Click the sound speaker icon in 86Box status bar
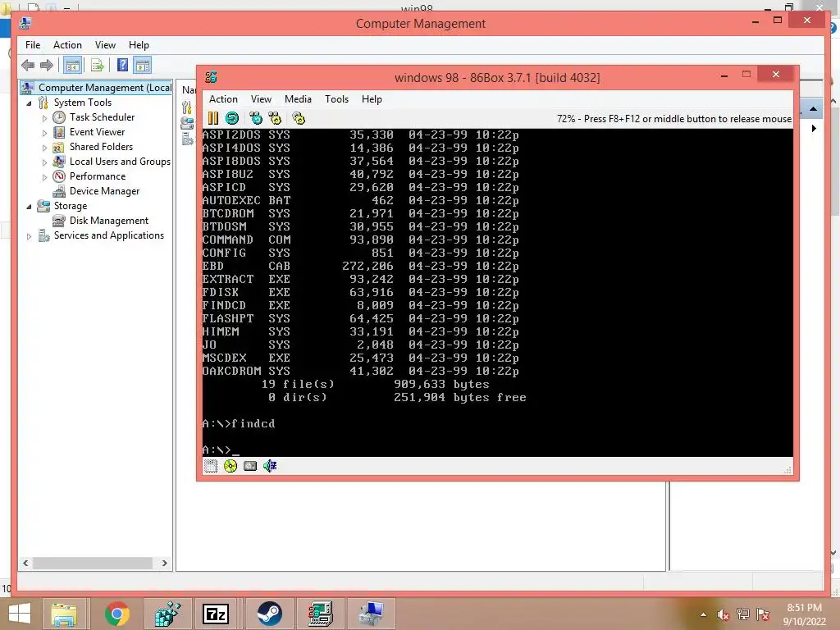Viewport: 840px width, 630px height. point(269,466)
